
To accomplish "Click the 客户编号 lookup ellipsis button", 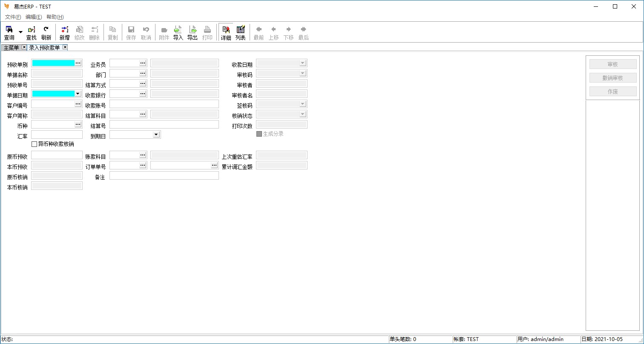I will pyautogui.click(x=78, y=104).
